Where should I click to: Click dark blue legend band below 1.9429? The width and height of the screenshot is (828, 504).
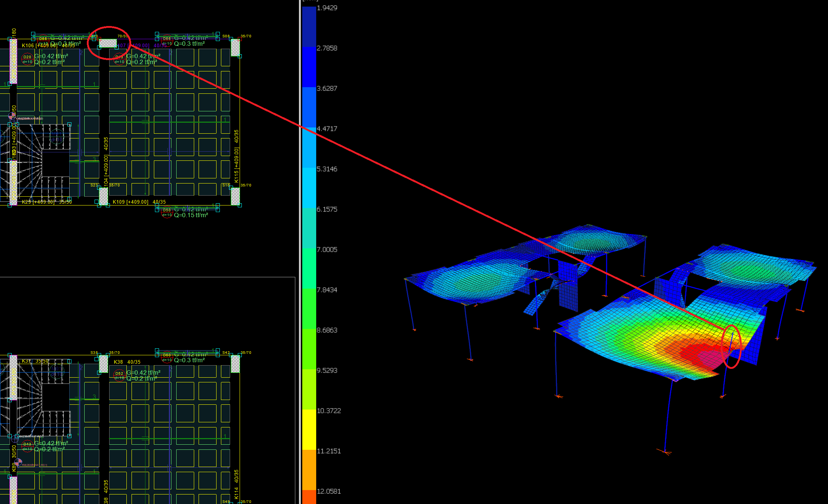309,26
